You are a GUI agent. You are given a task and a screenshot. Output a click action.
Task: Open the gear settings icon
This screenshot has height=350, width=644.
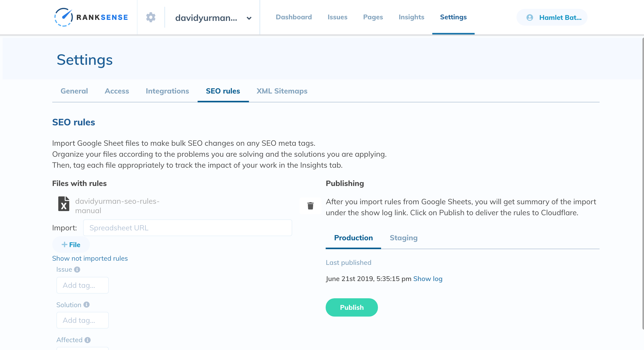(151, 17)
